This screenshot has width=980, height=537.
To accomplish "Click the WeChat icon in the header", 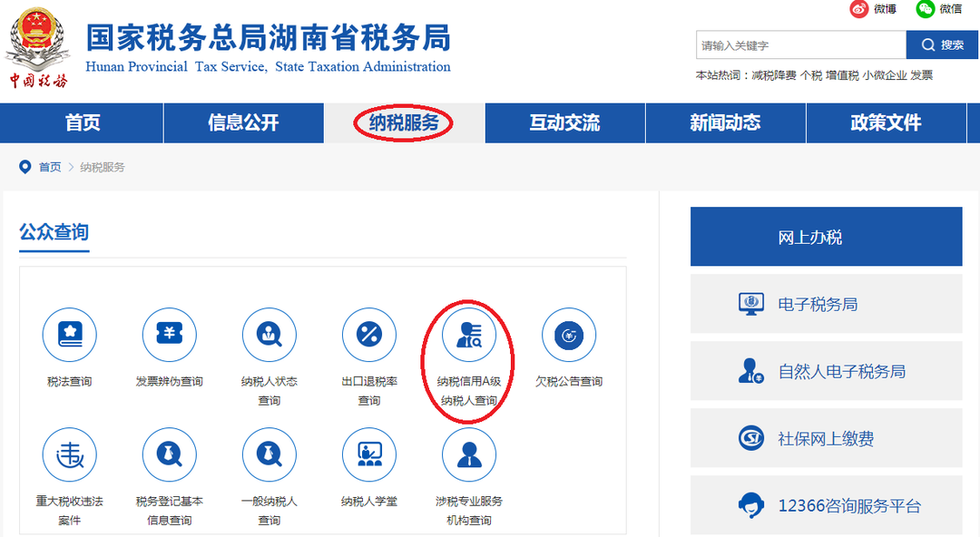I will [x=926, y=9].
